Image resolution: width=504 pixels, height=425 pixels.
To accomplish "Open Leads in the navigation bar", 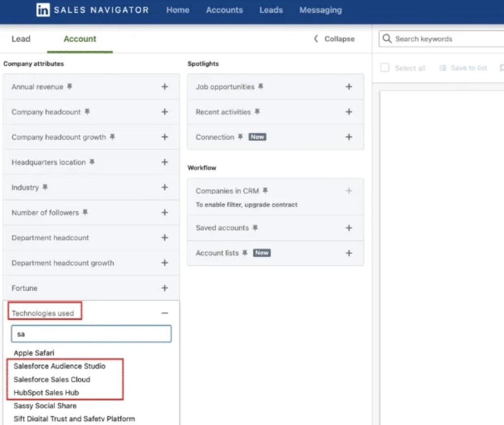I will coord(271,10).
